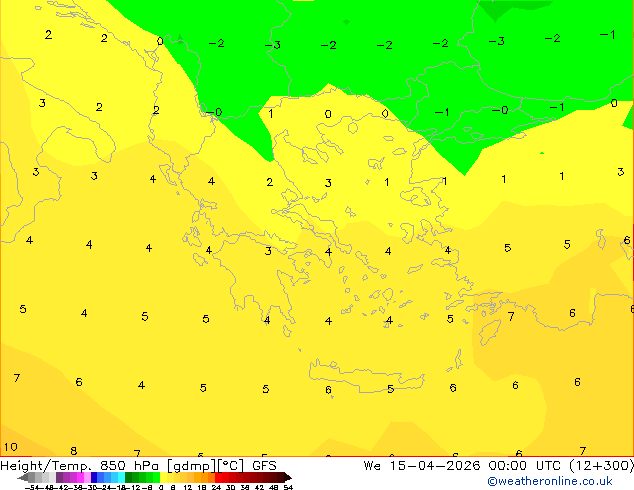Click the '24' legend scale label
Screen dimensions: 634x490
[x=216, y=487]
